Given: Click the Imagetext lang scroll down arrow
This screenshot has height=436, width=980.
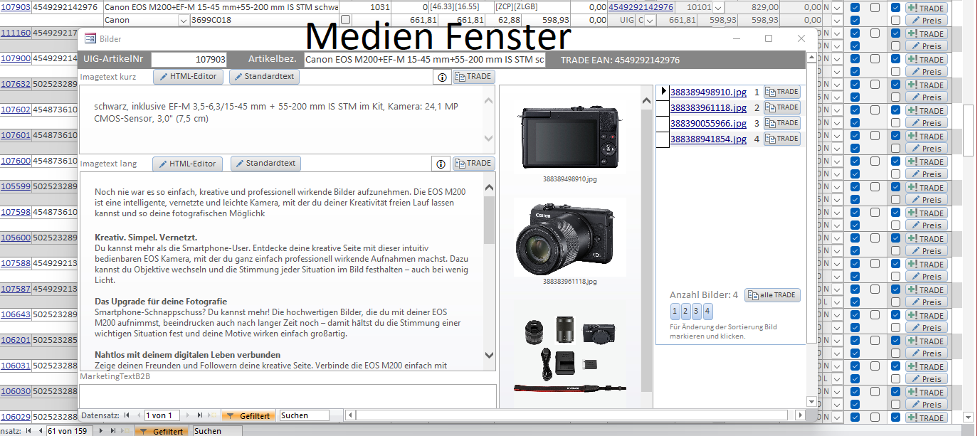Looking at the screenshot, I should pos(489,354).
